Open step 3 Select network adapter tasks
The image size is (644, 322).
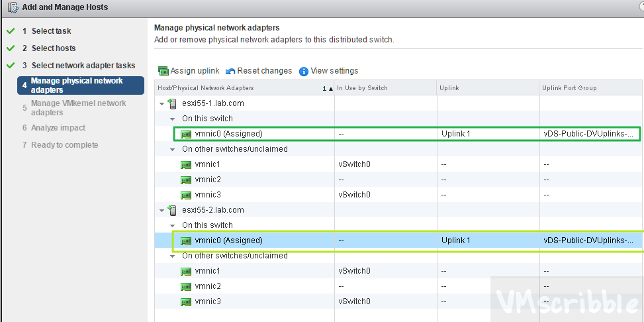[x=83, y=66]
